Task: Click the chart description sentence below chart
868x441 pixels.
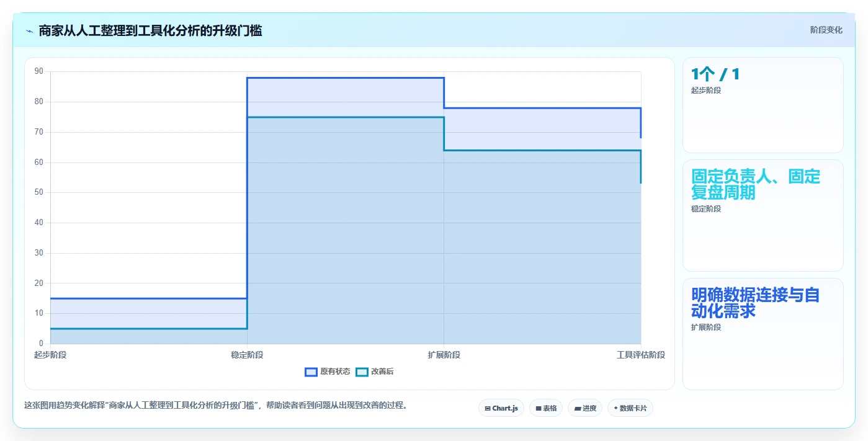Action: 216,405
